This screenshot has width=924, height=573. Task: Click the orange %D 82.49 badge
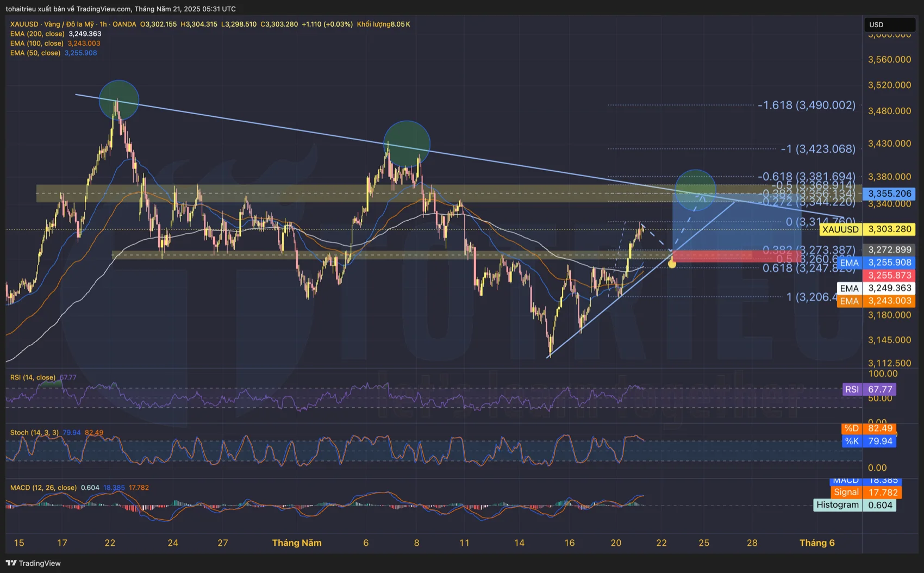click(x=869, y=428)
